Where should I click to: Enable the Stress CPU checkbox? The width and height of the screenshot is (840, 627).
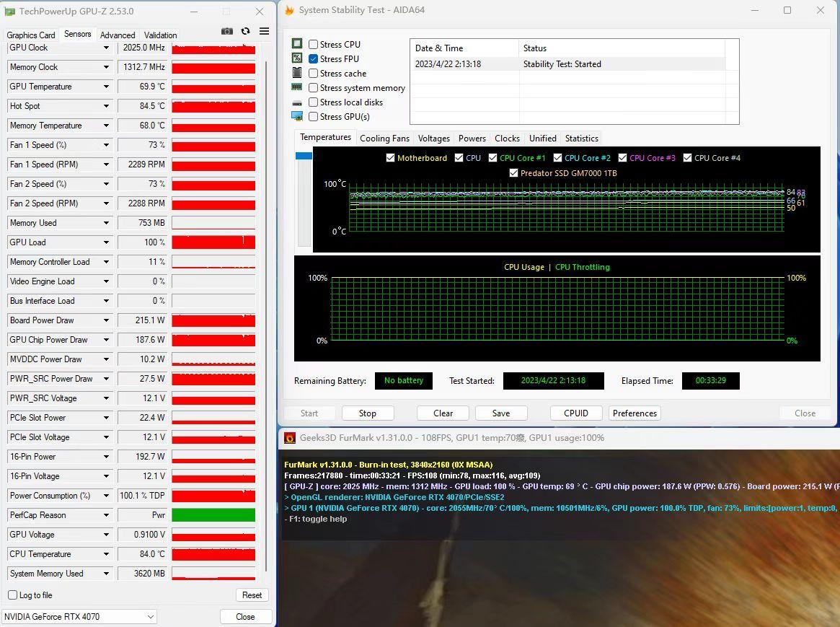[314, 45]
